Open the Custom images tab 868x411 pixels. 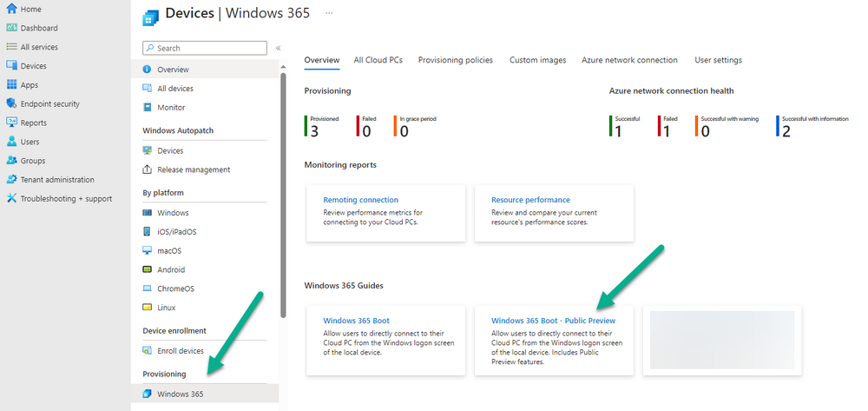537,60
